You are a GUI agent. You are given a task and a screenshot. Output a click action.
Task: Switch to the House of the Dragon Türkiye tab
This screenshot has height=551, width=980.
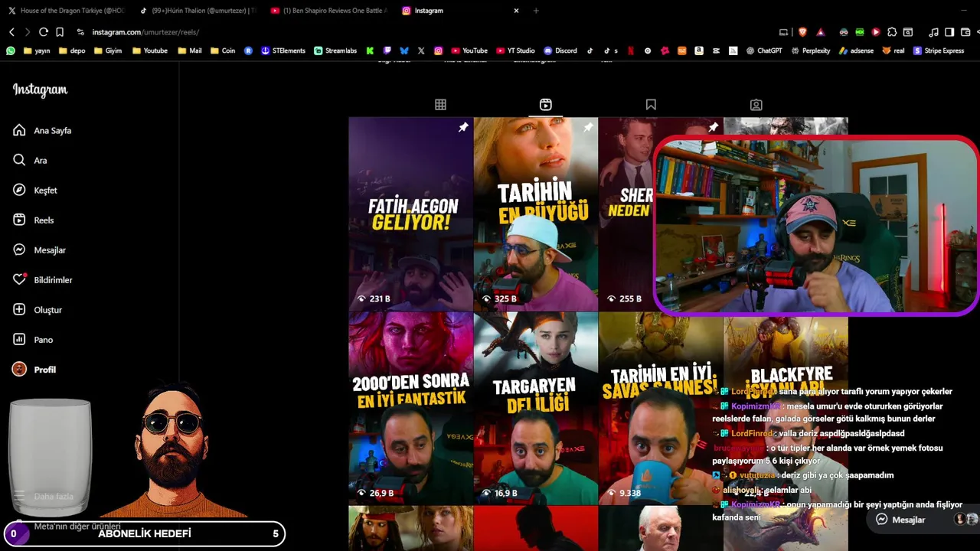click(x=65, y=11)
